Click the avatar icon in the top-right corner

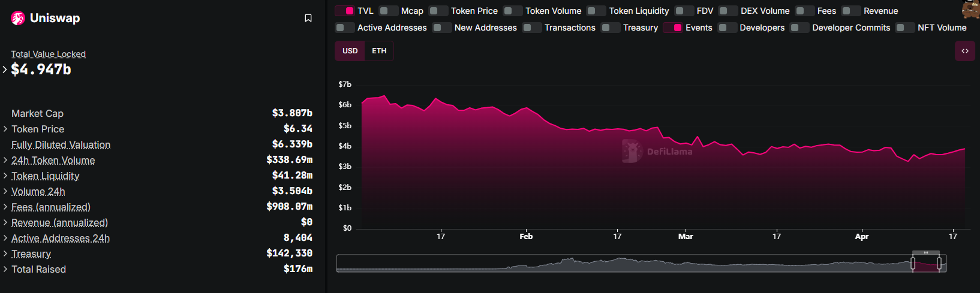(x=972, y=8)
